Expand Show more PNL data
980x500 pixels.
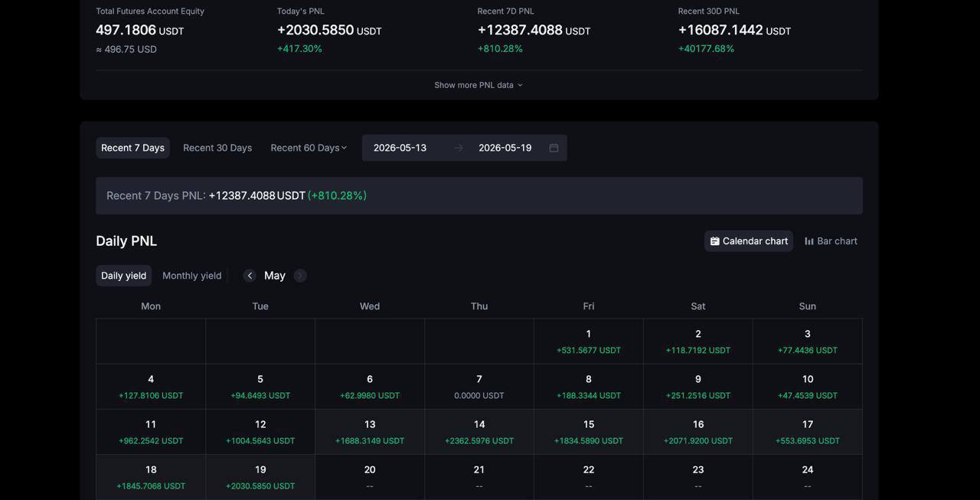[x=479, y=85]
